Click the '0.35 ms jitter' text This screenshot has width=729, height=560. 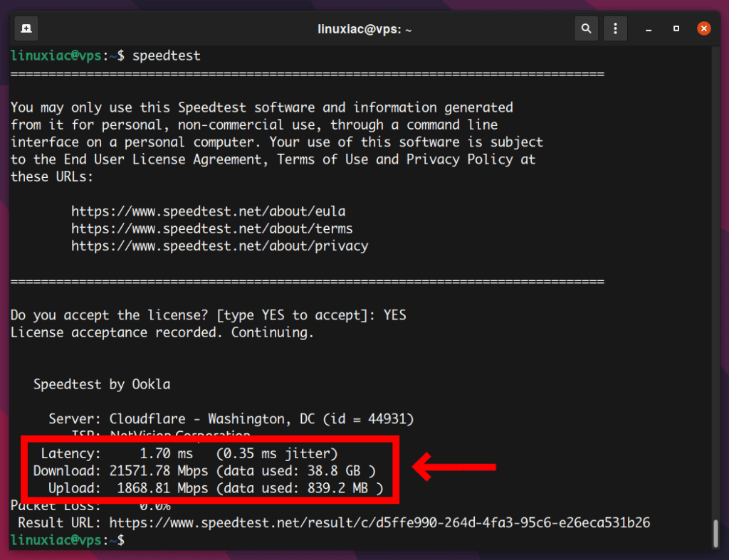pyautogui.click(x=277, y=453)
